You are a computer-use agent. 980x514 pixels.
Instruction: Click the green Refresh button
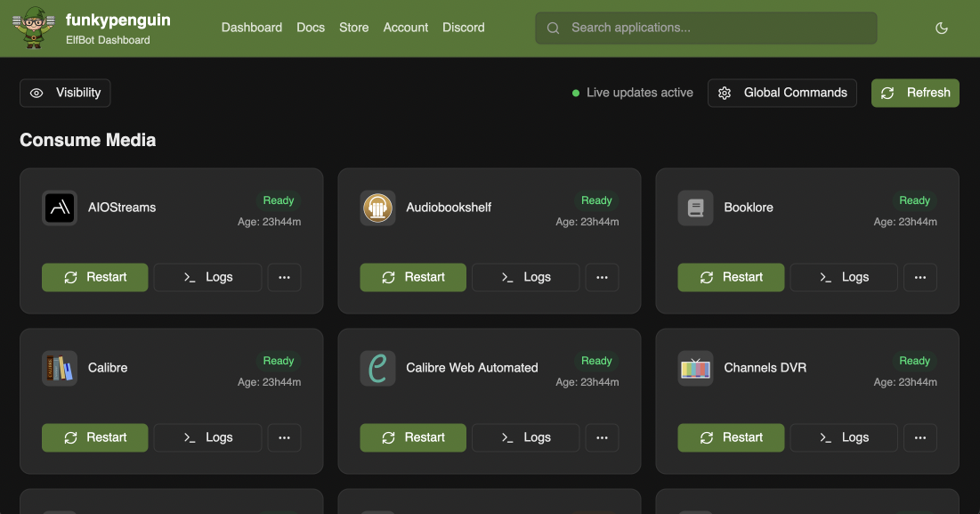click(915, 94)
